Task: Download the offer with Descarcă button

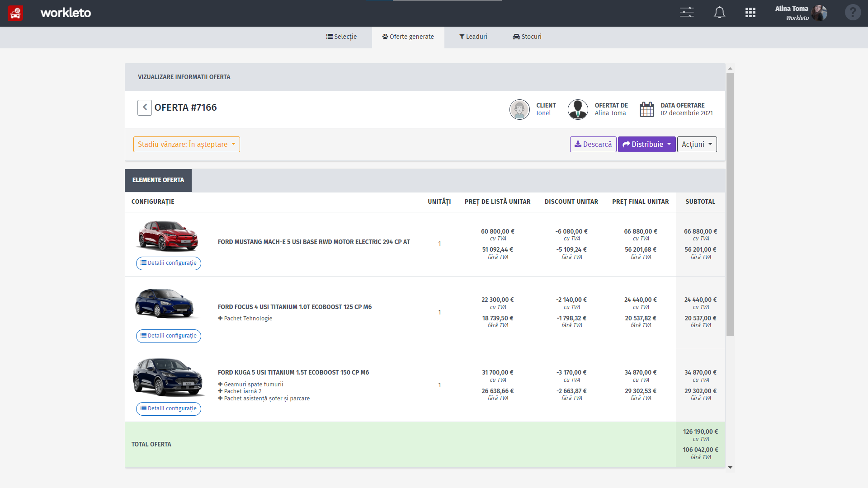Action: 593,145
